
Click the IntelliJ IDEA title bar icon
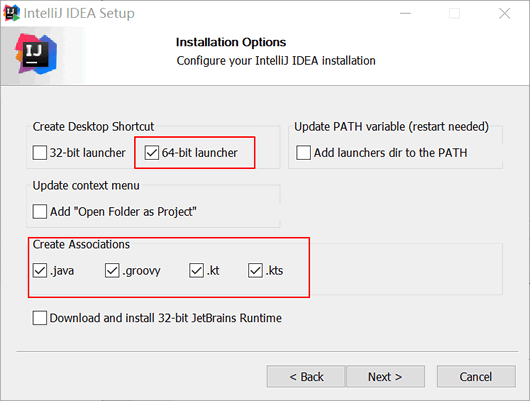pos(11,13)
